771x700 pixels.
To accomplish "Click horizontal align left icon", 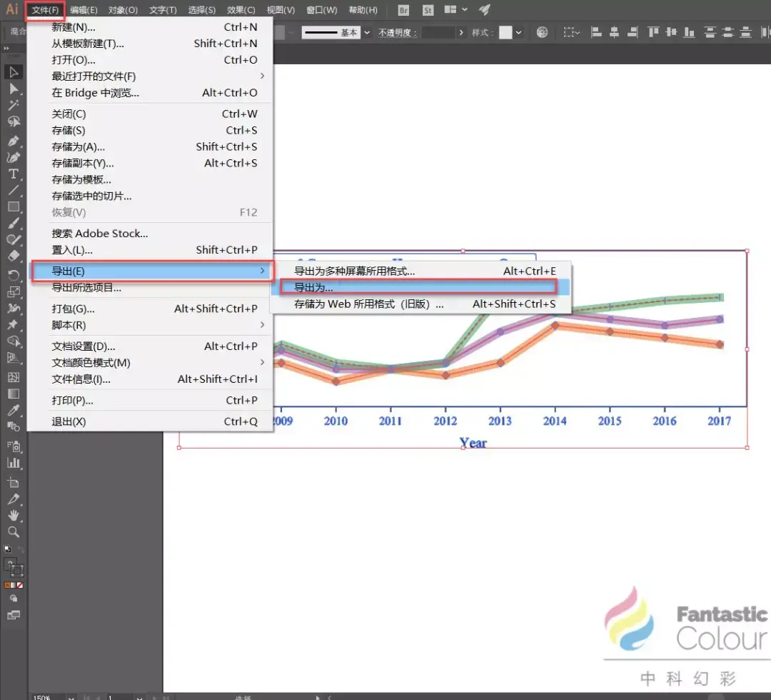I will pyautogui.click(x=596, y=32).
